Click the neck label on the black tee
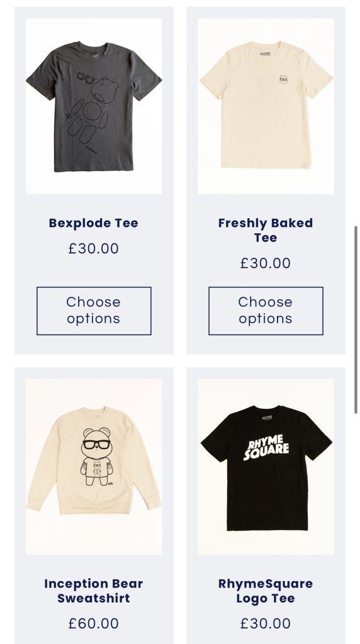 coord(267,418)
